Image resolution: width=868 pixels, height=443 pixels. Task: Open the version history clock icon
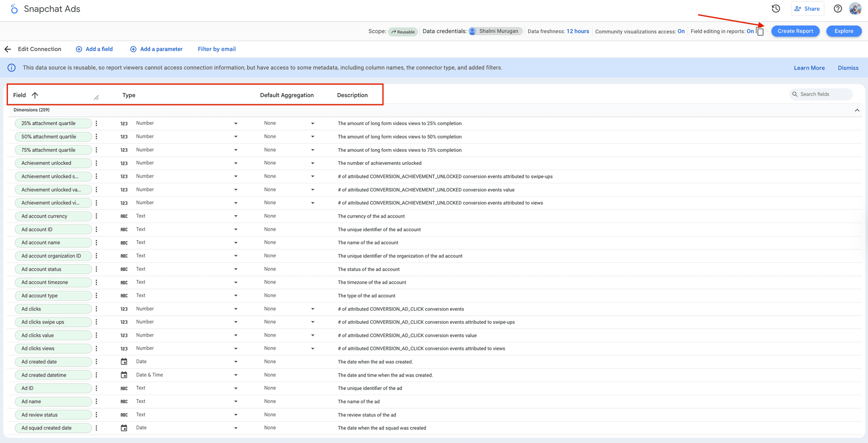pyautogui.click(x=776, y=8)
